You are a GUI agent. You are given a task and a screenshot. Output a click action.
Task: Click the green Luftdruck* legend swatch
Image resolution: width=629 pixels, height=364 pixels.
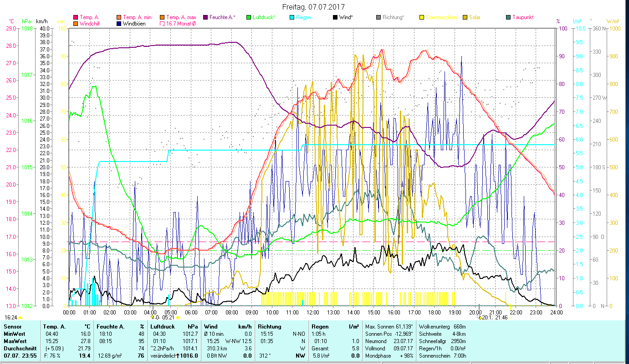tap(248, 18)
